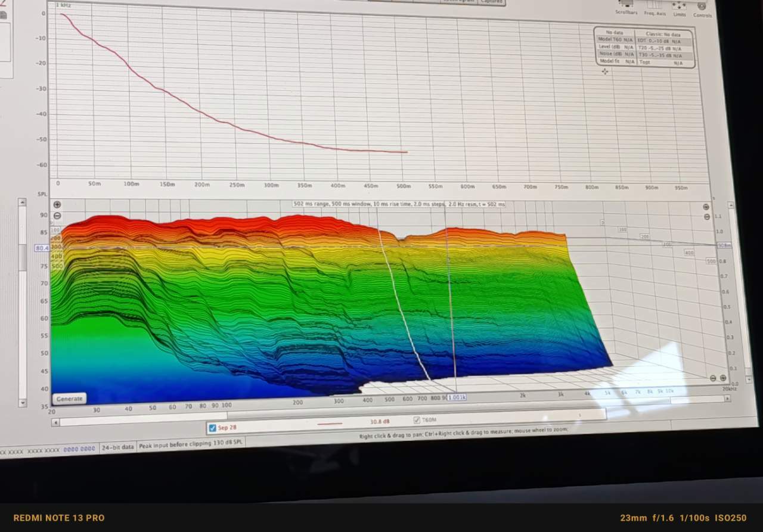Toggle the T60M checkbox

[417, 420]
